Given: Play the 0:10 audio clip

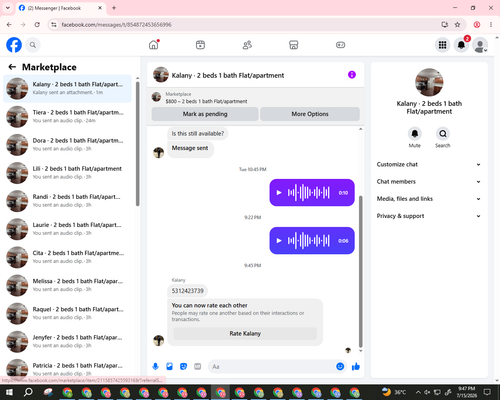Looking at the screenshot, I should pyautogui.click(x=279, y=193).
